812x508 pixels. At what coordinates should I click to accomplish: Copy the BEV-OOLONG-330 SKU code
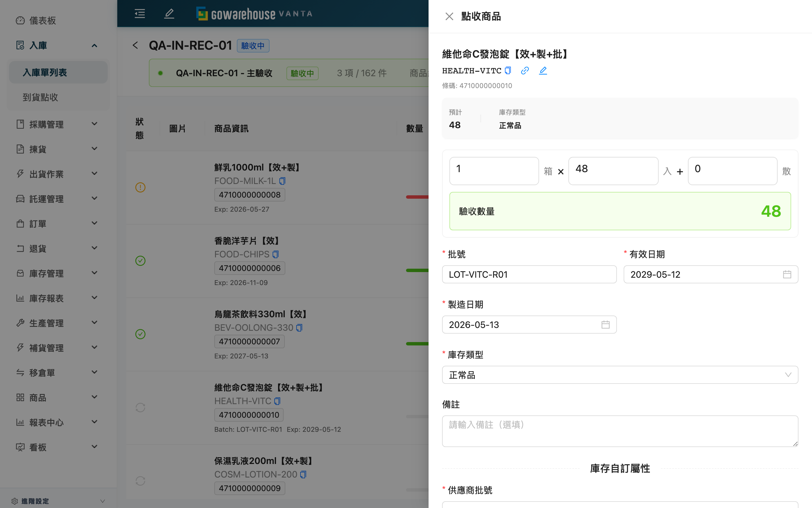[x=299, y=328]
